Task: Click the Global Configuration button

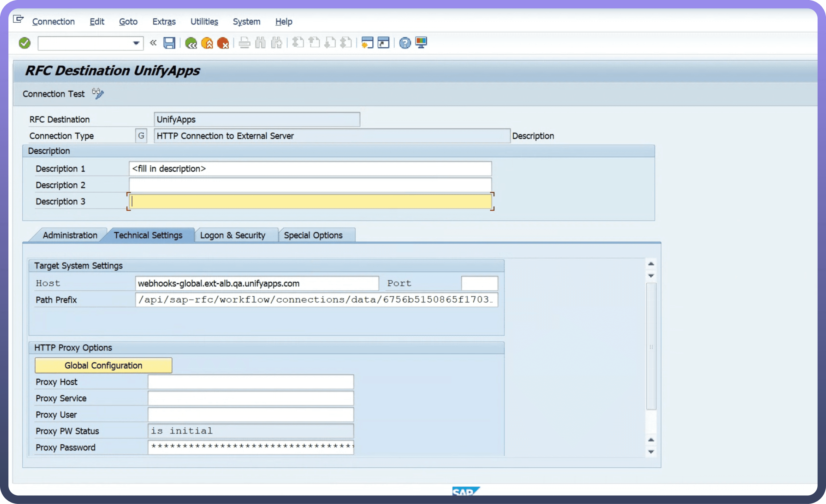Action: point(103,365)
